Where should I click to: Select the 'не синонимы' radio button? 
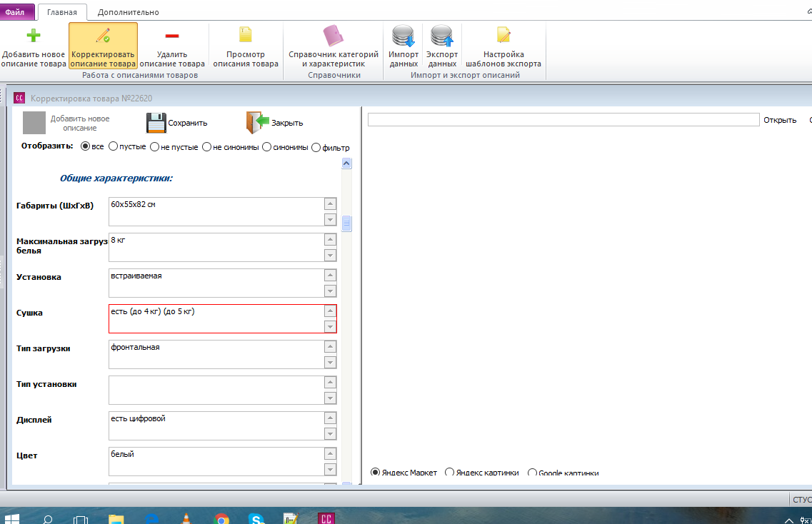[206, 147]
